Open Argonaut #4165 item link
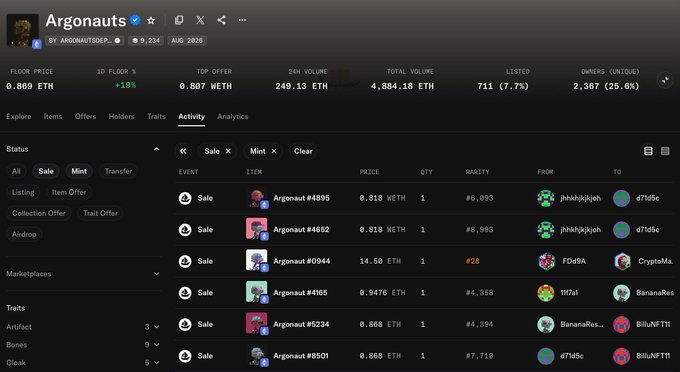This screenshot has height=372, width=680. [300, 293]
